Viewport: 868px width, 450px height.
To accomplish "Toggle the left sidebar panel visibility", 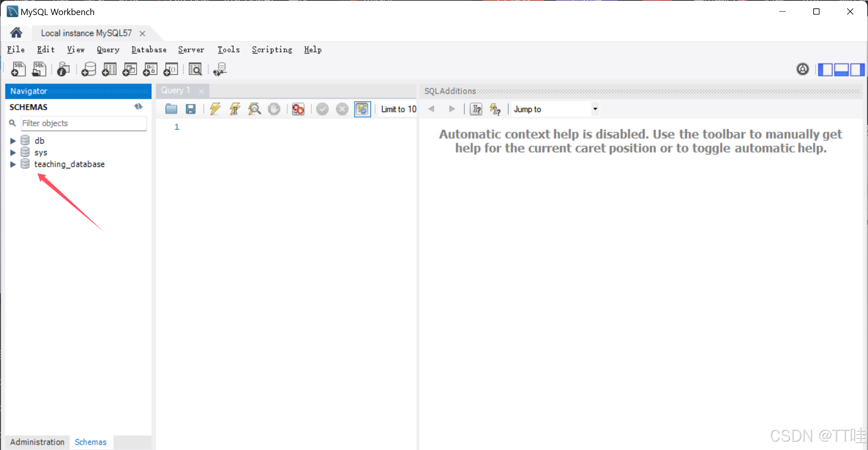I will coord(825,69).
